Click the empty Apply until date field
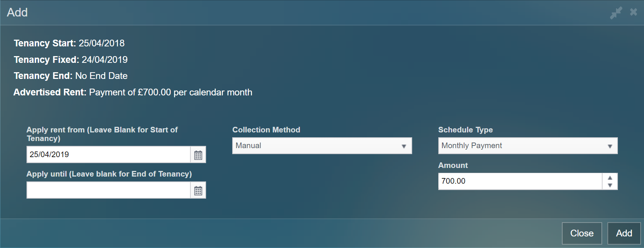 (x=108, y=190)
